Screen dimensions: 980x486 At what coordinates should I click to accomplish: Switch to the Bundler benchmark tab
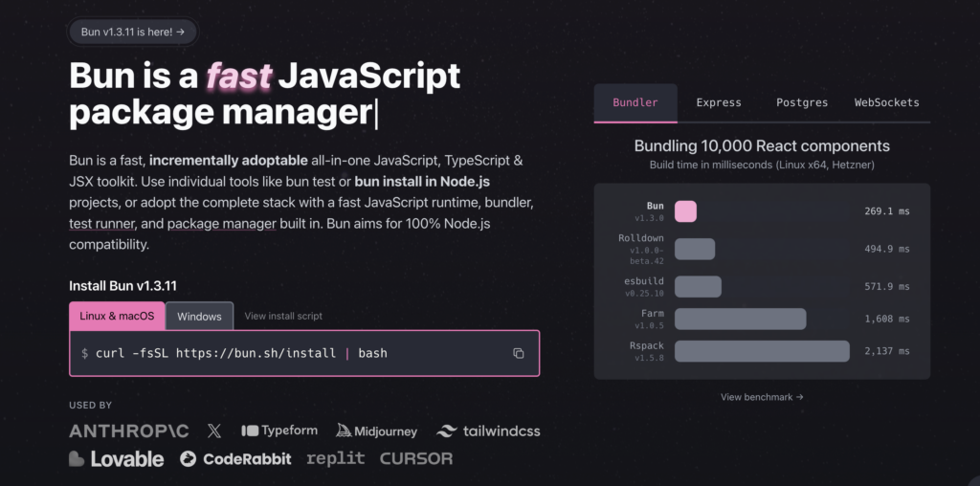pos(635,102)
